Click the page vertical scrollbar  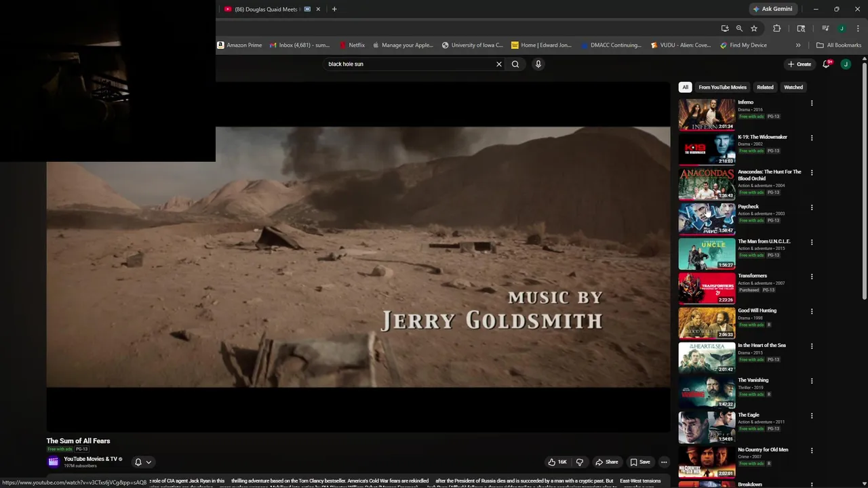[x=864, y=180]
